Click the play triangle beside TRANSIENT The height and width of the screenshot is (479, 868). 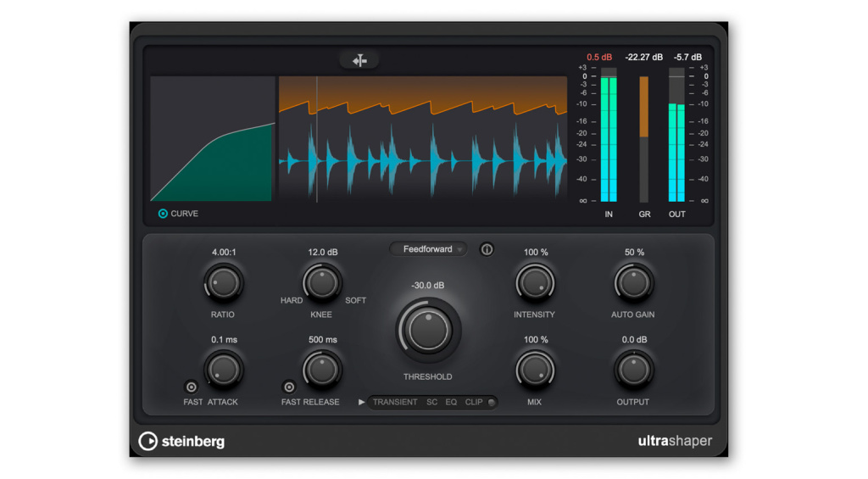pyautogui.click(x=362, y=402)
